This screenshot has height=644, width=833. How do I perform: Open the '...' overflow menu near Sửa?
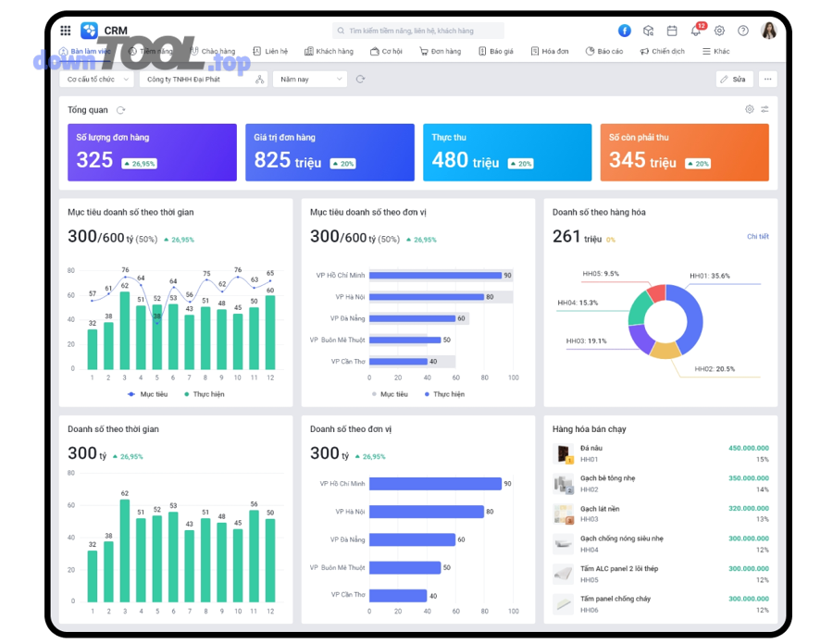(767, 79)
